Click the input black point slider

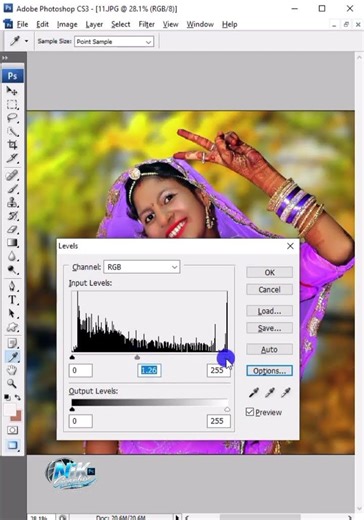point(72,357)
